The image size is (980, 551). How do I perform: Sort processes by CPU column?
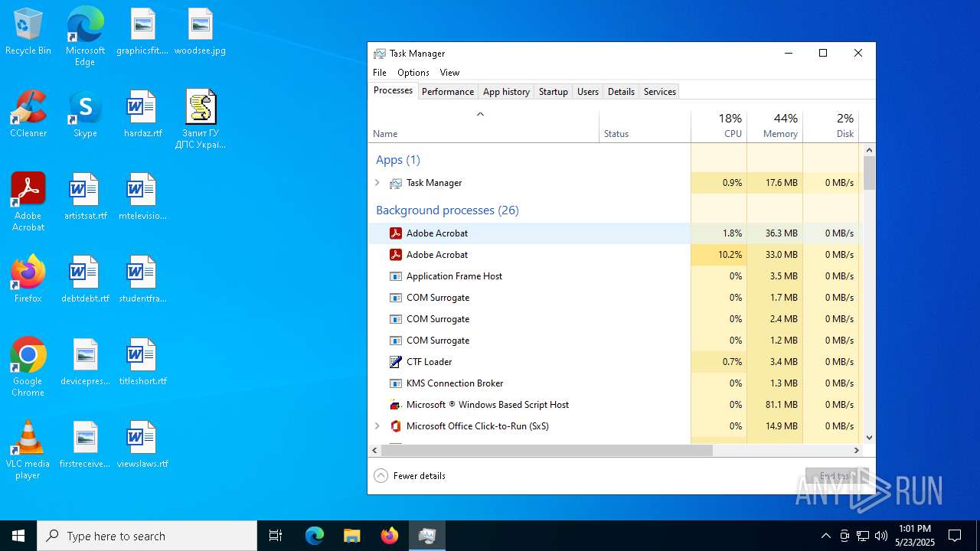[719, 126]
